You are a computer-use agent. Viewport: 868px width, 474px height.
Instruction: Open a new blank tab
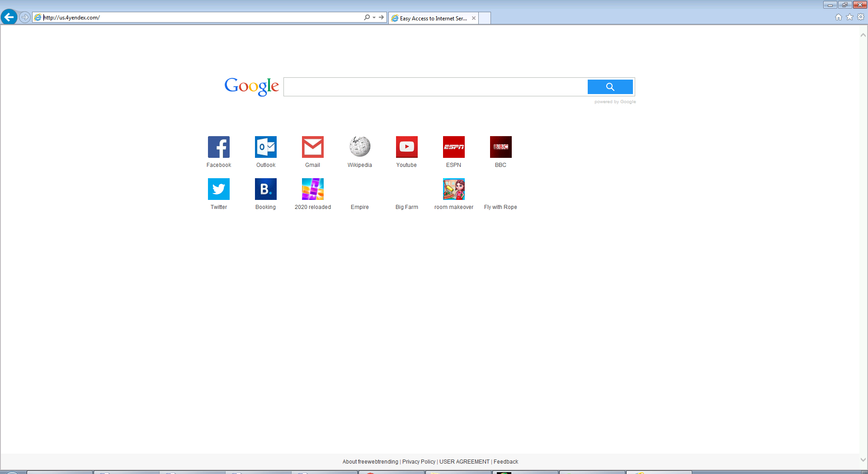click(x=485, y=18)
